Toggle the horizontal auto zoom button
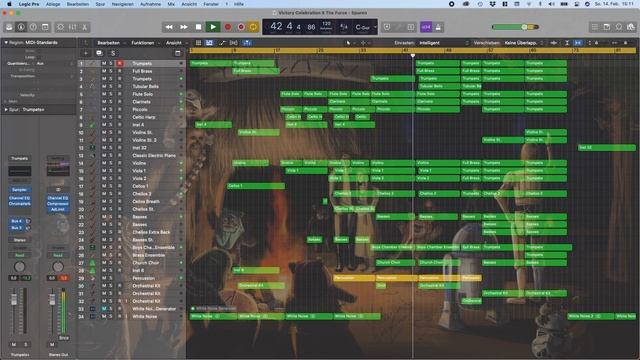Image resolution: width=640 pixels, height=360 pixels. coord(578,42)
